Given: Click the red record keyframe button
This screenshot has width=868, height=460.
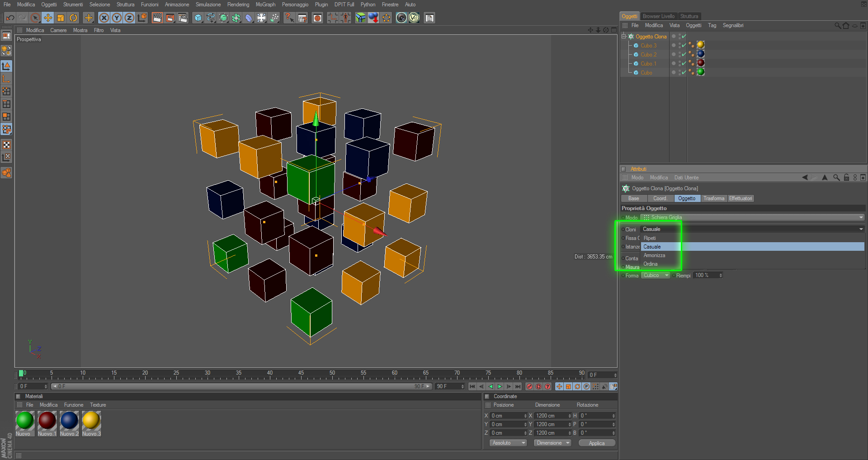Looking at the screenshot, I should pyautogui.click(x=529, y=386).
